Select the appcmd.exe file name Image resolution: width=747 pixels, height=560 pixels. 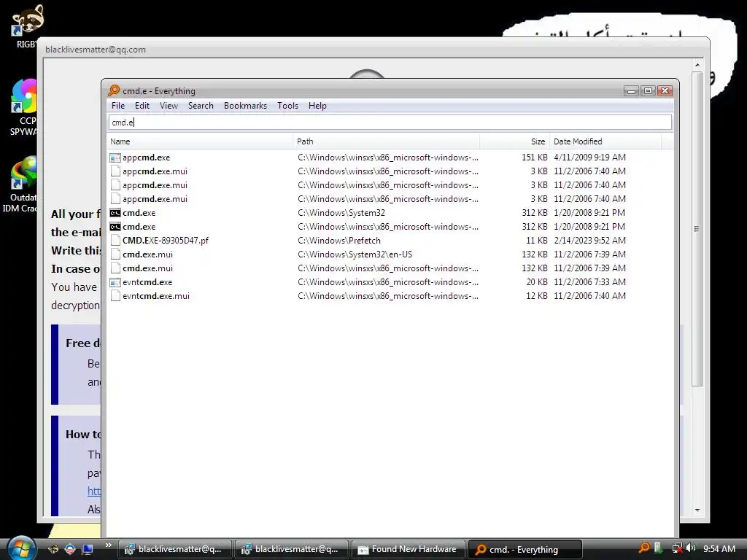pyautogui.click(x=146, y=157)
